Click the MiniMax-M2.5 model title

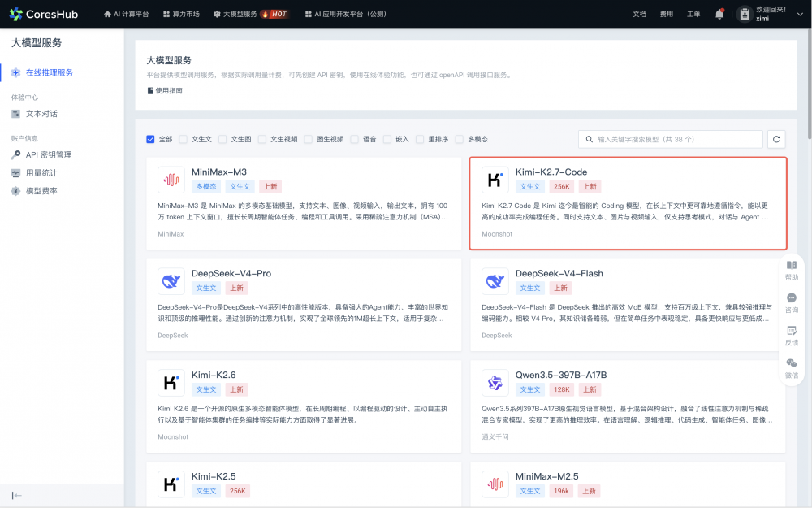click(x=546, y=476)
